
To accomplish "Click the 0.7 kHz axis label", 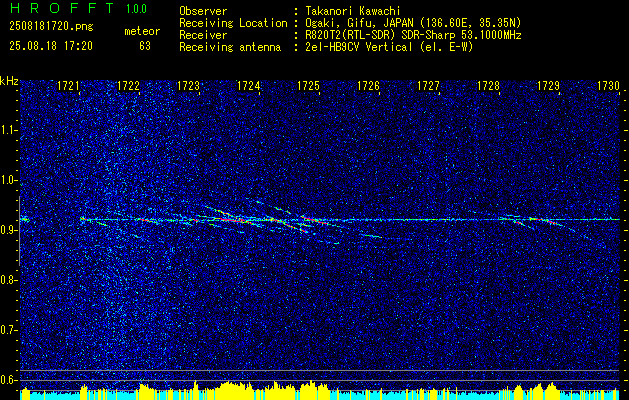I will pyautogui.click(x=8, y=330).
